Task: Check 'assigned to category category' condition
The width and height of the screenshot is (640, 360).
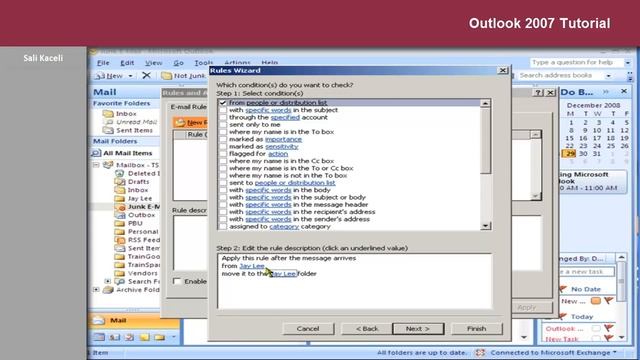Action: tap(223, 227)
